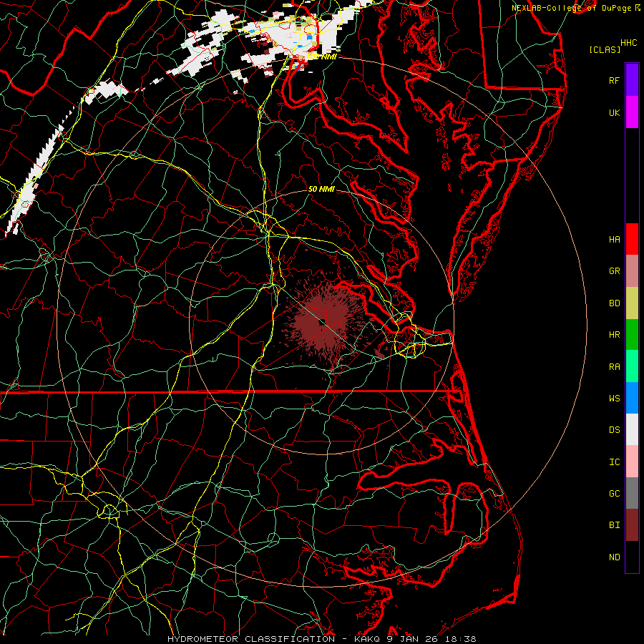Click the WS legend label
Image resolution: width=644 pixels, height=644 pixels.
tap(614, 399)
